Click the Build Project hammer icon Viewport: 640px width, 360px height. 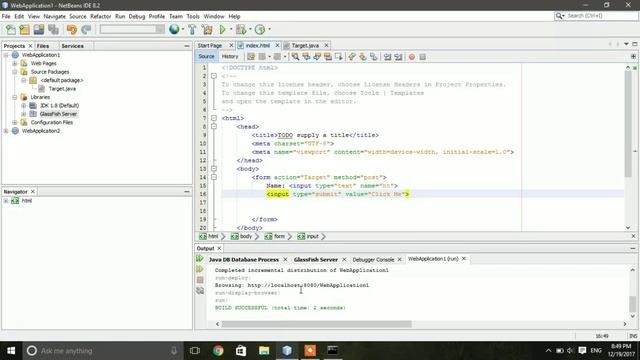coord(192,29)
